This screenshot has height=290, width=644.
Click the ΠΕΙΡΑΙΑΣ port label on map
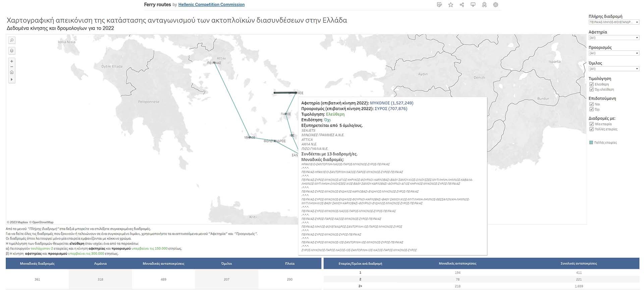coord(214,63)
